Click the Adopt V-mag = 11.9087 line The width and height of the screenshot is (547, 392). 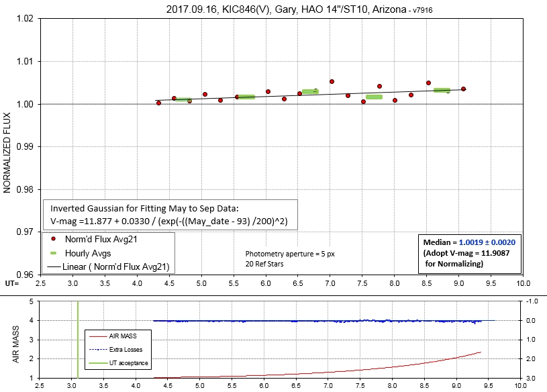point(466,253)
